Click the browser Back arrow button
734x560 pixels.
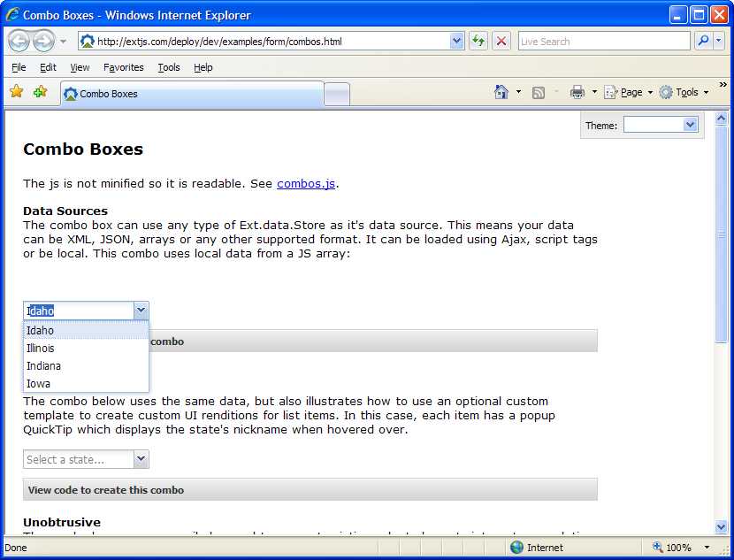19,42
